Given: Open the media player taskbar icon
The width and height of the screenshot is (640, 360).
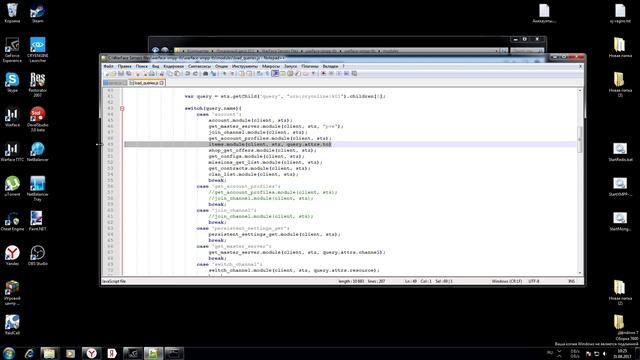Looking at the screenshot, I should (x=70, y=353).
